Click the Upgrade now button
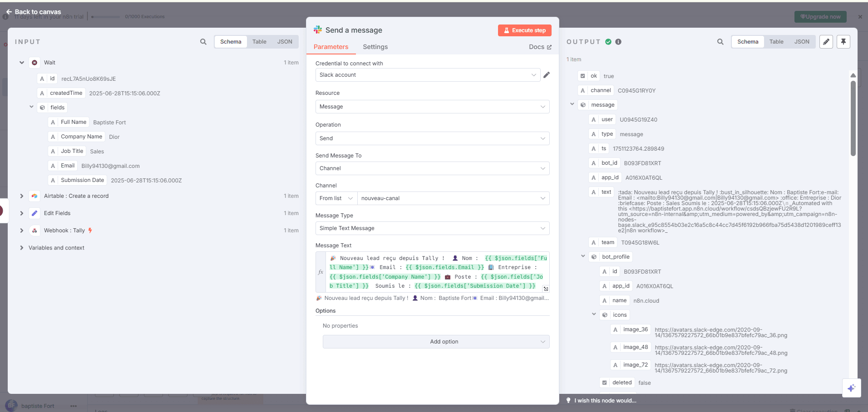 pos(820,17)
